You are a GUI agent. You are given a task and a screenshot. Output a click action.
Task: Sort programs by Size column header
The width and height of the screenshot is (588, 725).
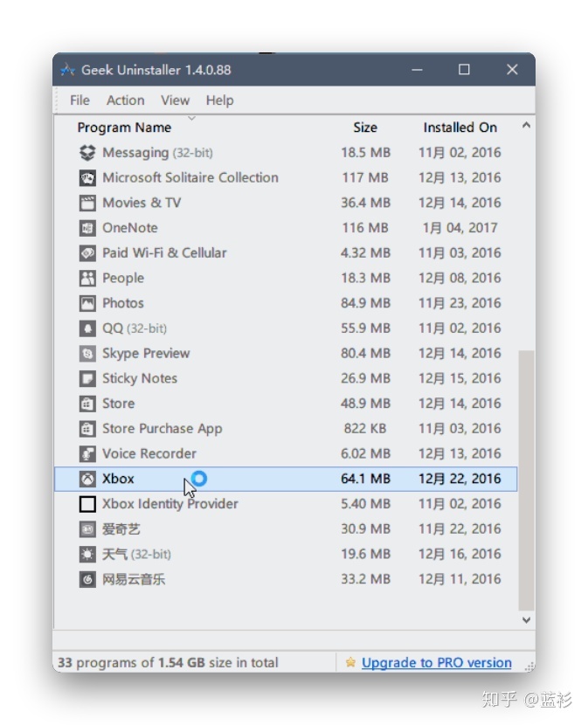click(x=365, y=128)
